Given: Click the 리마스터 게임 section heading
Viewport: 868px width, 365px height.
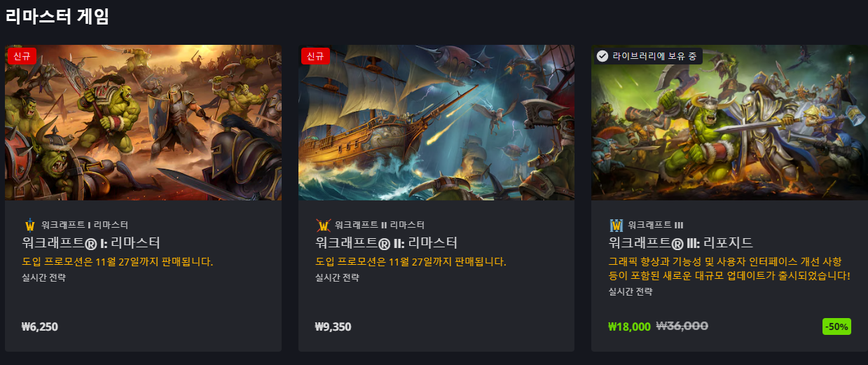Looking at the screenshot, I should [57, 15].
